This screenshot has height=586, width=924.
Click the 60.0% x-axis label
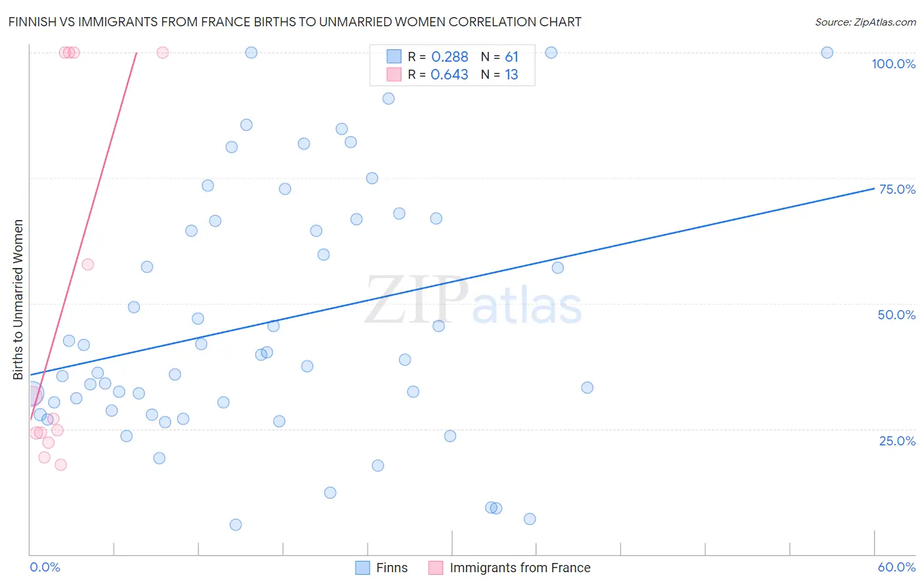pos(896,567)
